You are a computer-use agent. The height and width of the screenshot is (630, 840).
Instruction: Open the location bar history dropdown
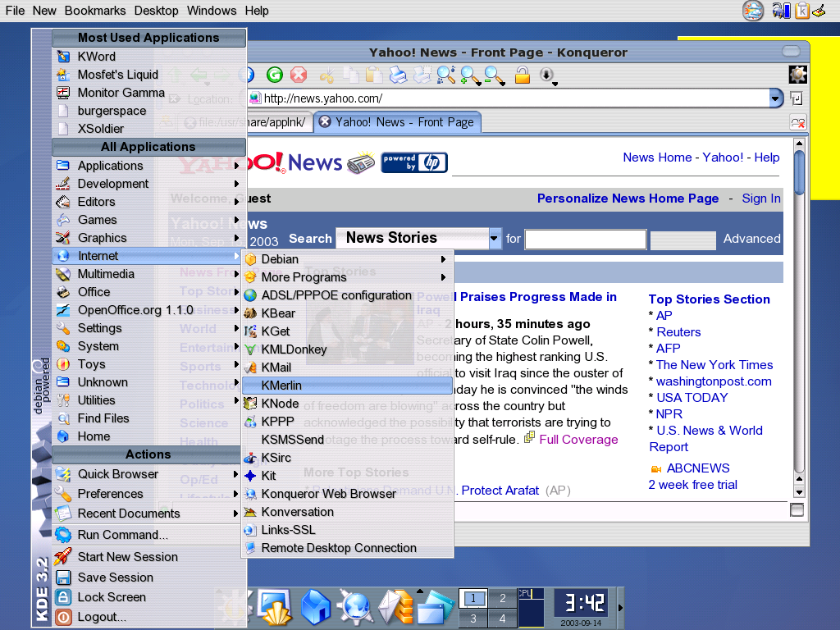point(775,98)
